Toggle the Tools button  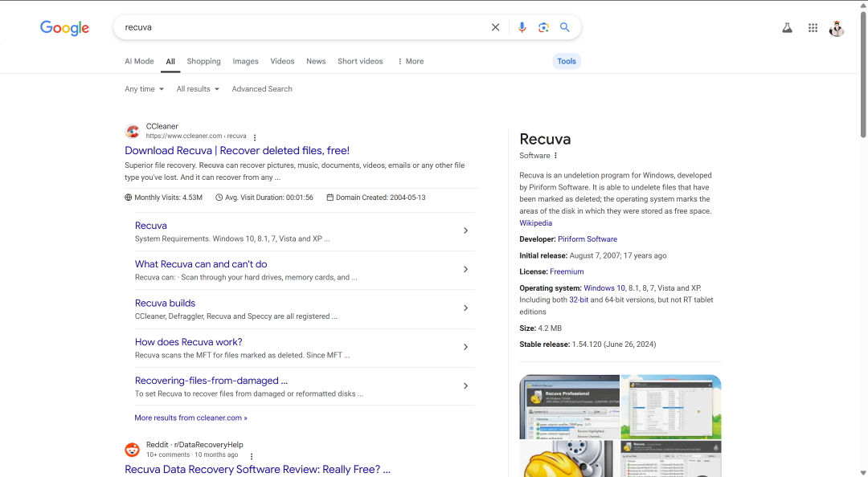pos(567,61)
